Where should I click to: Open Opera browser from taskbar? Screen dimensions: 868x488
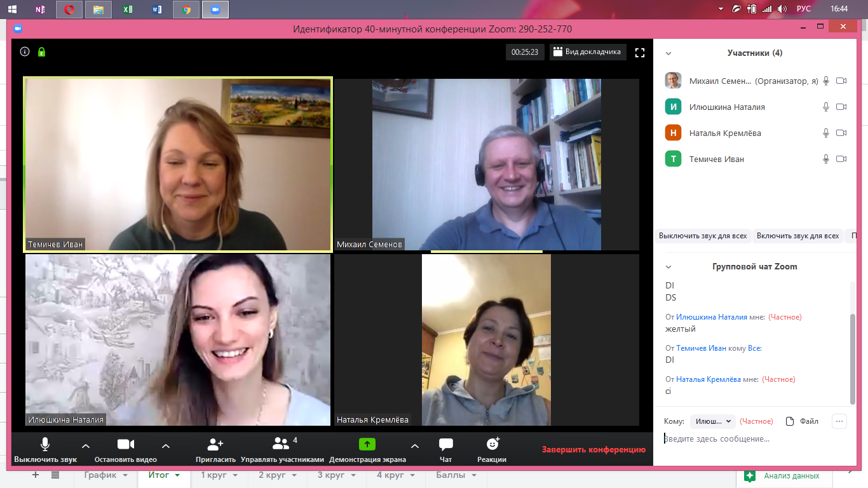point(69,10)
